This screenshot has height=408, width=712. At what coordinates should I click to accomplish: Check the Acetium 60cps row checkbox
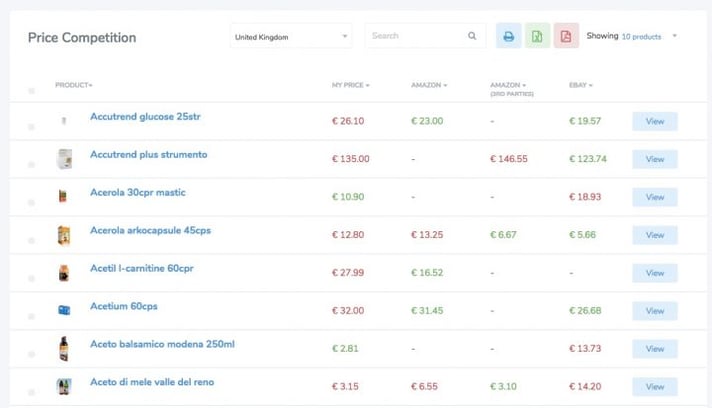31,316
